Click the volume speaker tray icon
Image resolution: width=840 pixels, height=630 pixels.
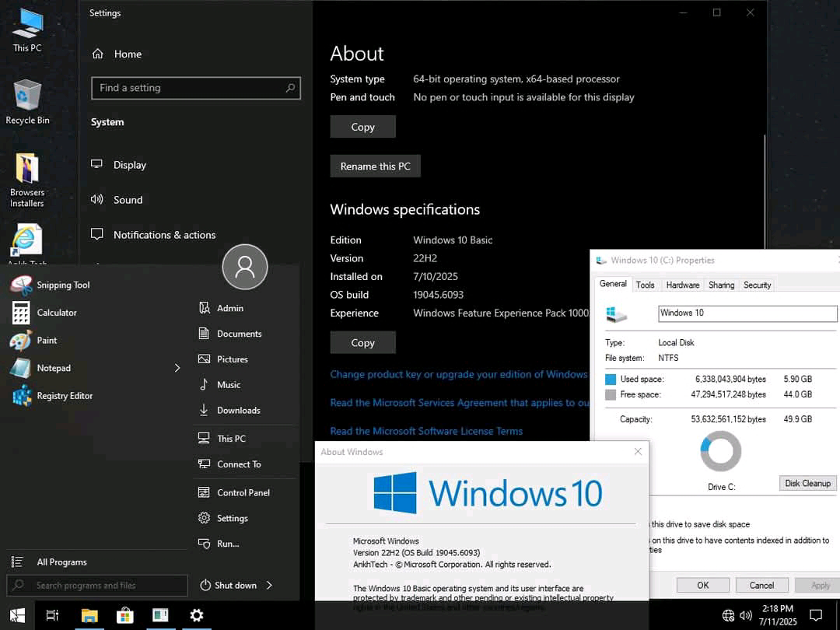click(745, 615)
